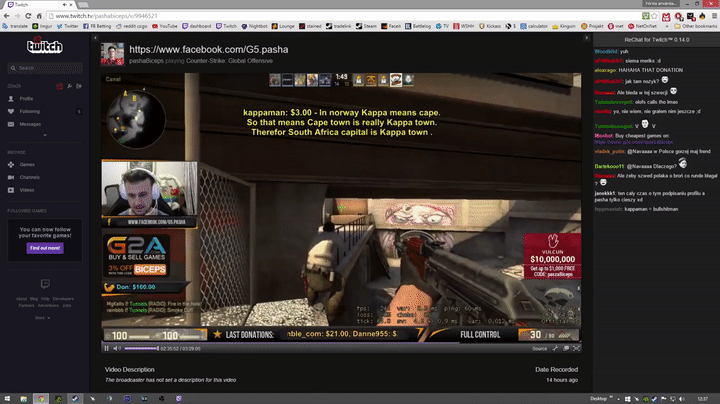The image size is (720, 404).
Task: Click the browser reload button
Action: tap(28, 16)
